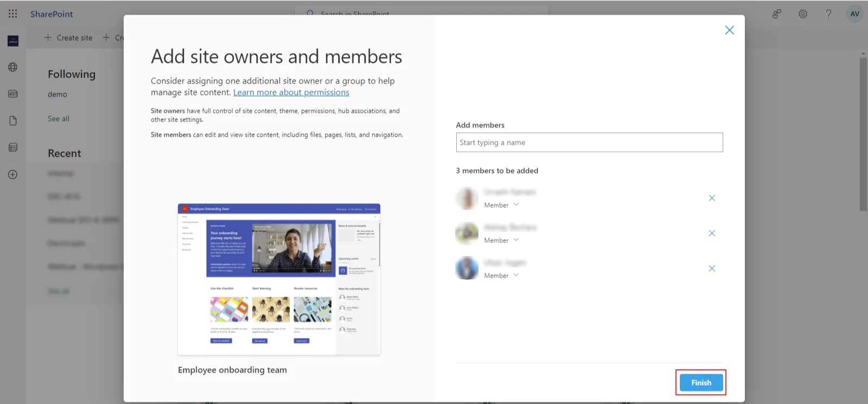Open Learn more about permissions link

(291, 92)
